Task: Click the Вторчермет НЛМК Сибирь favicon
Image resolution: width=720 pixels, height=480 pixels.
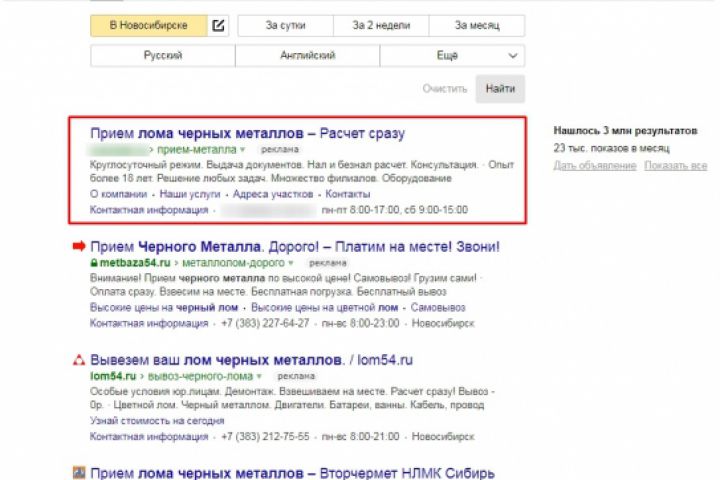Action: pyautogui.click(x=79, y=473)
